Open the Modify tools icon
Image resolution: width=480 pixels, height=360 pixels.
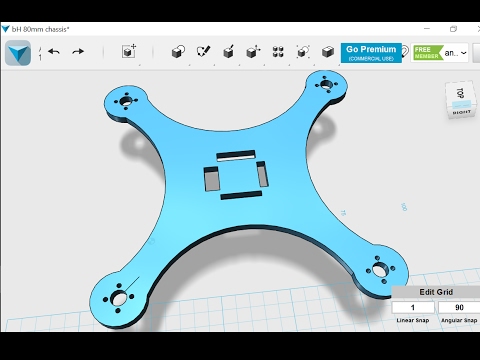253,52
